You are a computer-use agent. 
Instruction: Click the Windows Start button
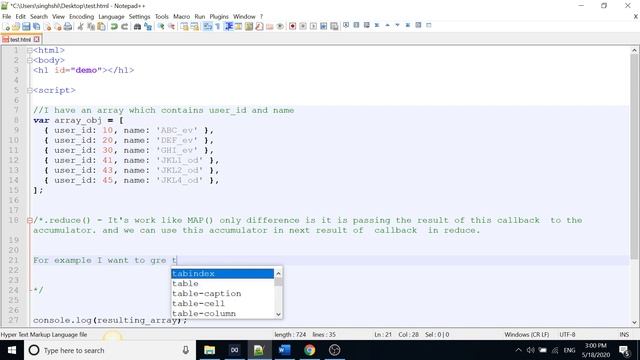coord(12,350)
